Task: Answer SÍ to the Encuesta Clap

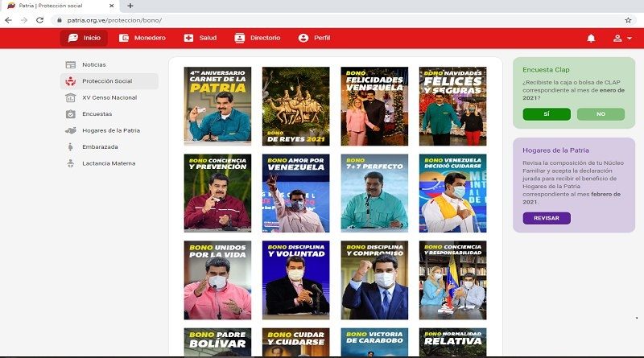Action: (x=547, y=114)
